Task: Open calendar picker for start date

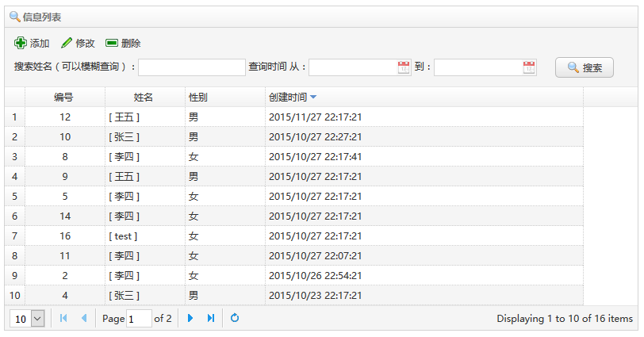Action: (404, 67)
